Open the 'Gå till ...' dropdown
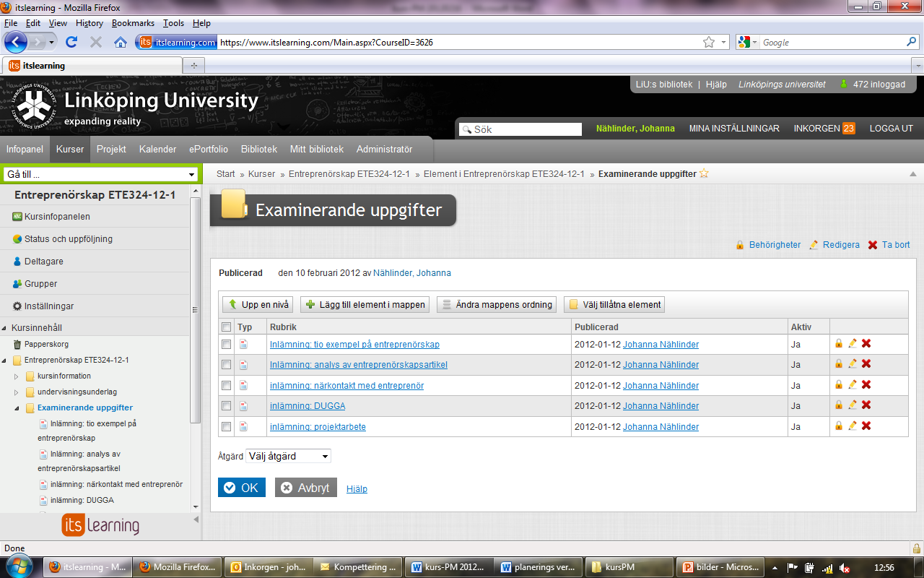Viewport: 924px width, 578px height. (100, 174)
